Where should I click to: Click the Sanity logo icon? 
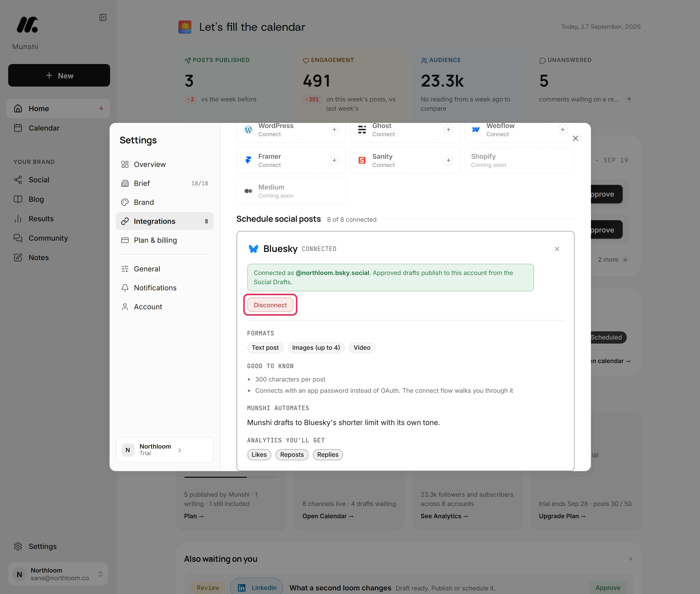[x=362, y=160]
